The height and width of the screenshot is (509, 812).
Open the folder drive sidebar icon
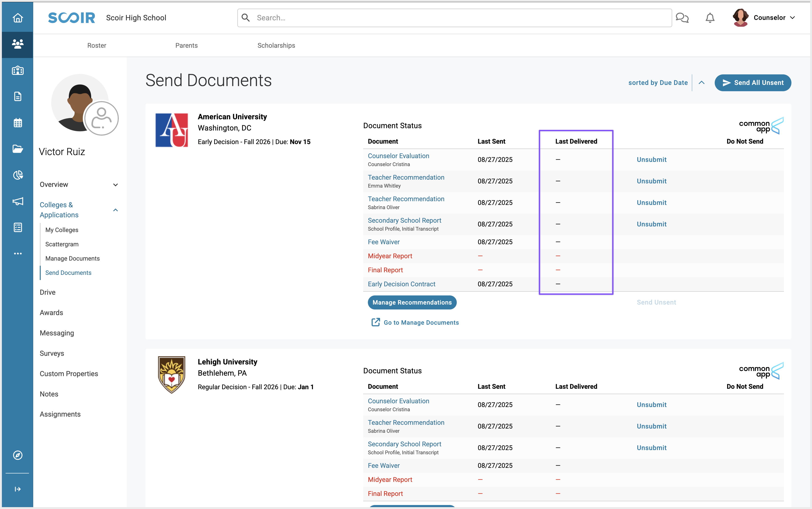pyautogui.click(x=18, y=149)
